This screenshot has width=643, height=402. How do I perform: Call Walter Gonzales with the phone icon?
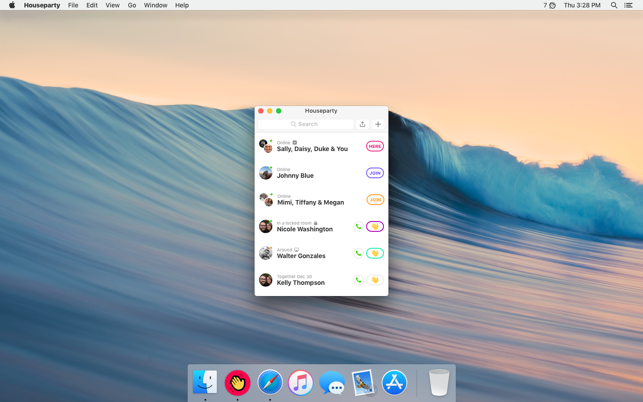358,254
